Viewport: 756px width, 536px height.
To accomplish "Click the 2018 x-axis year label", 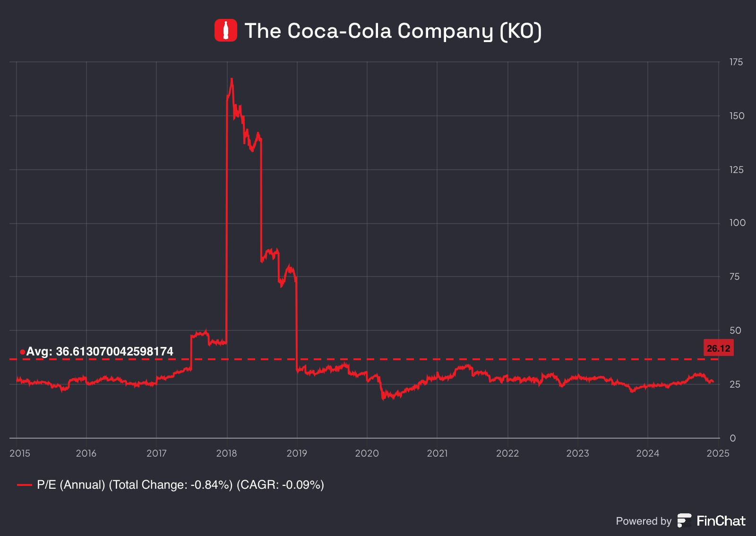I will (x=227, y=453).
